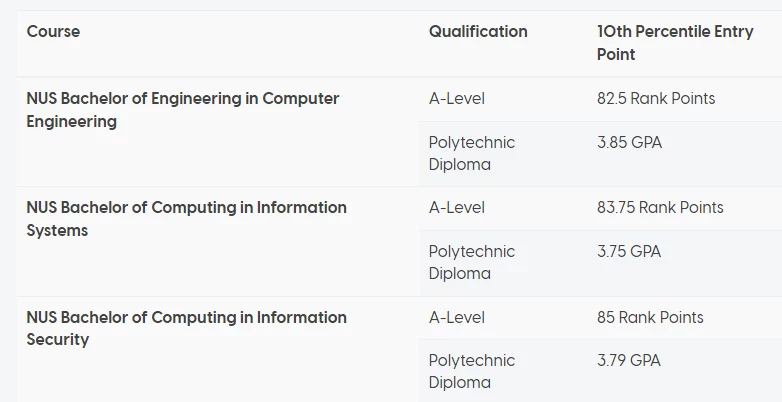This screenshot has width=782, height=402.
Task: Click the 82.5 Rank Points value
Action: [656, 99]
